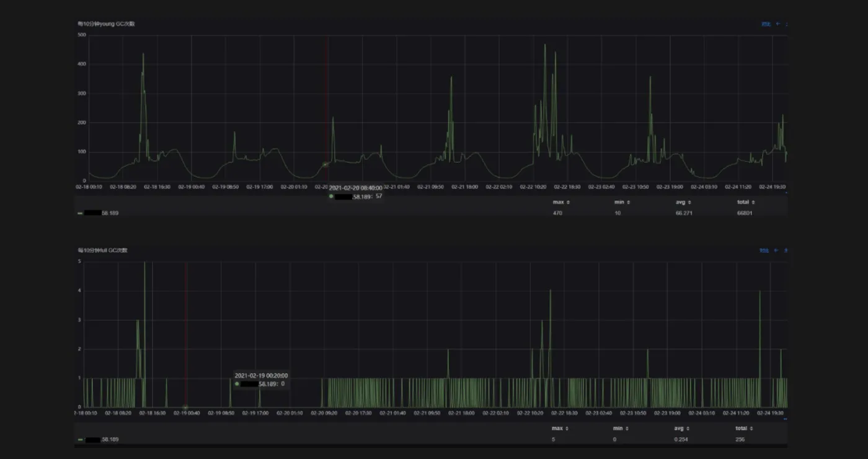Screen dimensions: 868x459
Task: Click 02-23 19:00 axis label on full GC chart
Action: 668,412
